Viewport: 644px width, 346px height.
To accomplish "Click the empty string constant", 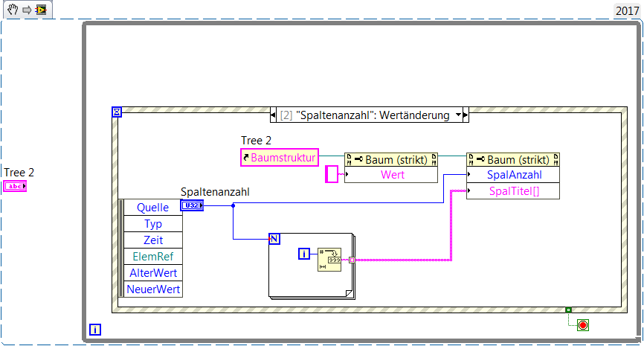I will [332, 174].
